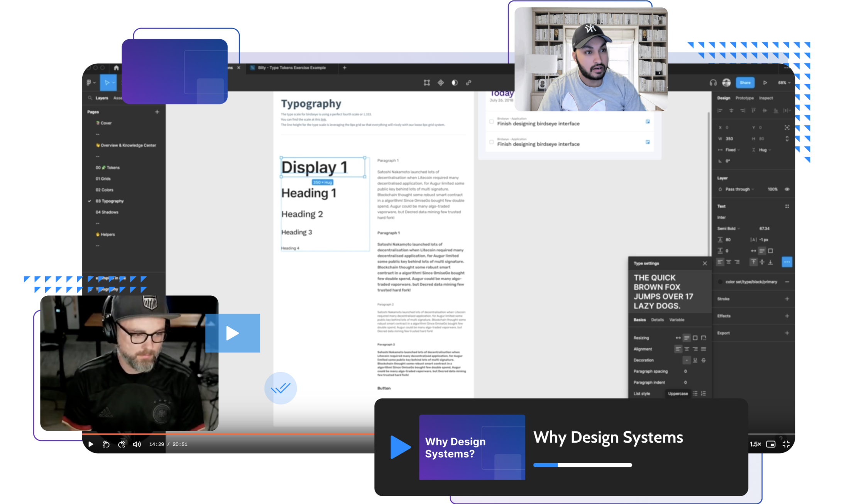Viewport: 849px width, 504px height.
Task: Click the blue Share button
Action: point(745,83)
